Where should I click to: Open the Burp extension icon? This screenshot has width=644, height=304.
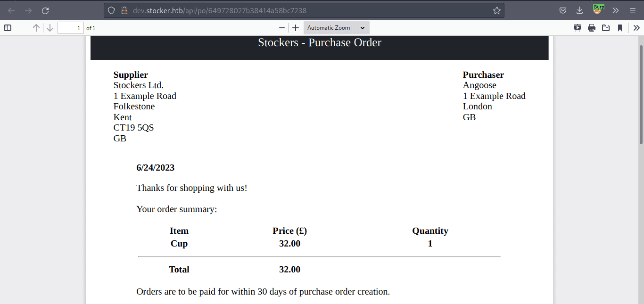[x=599, y=10]
